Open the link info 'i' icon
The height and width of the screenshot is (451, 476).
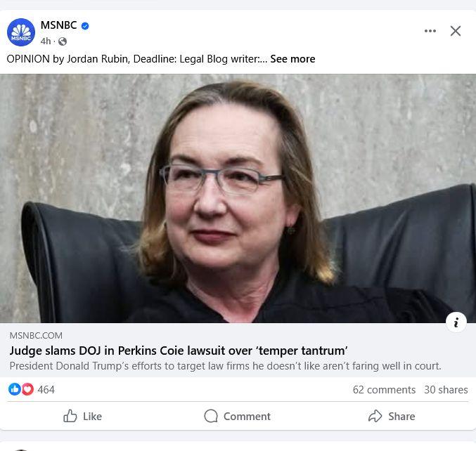click(x=456, y=322)
